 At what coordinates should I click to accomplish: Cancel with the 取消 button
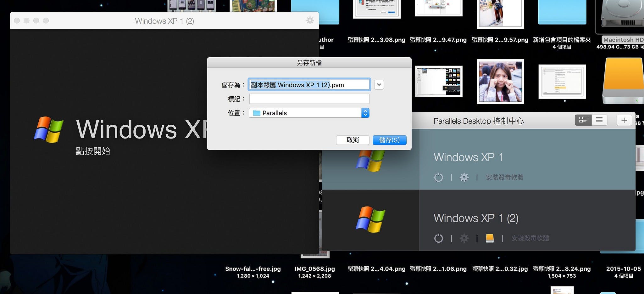pyautogui.click(x=353, y=140)
